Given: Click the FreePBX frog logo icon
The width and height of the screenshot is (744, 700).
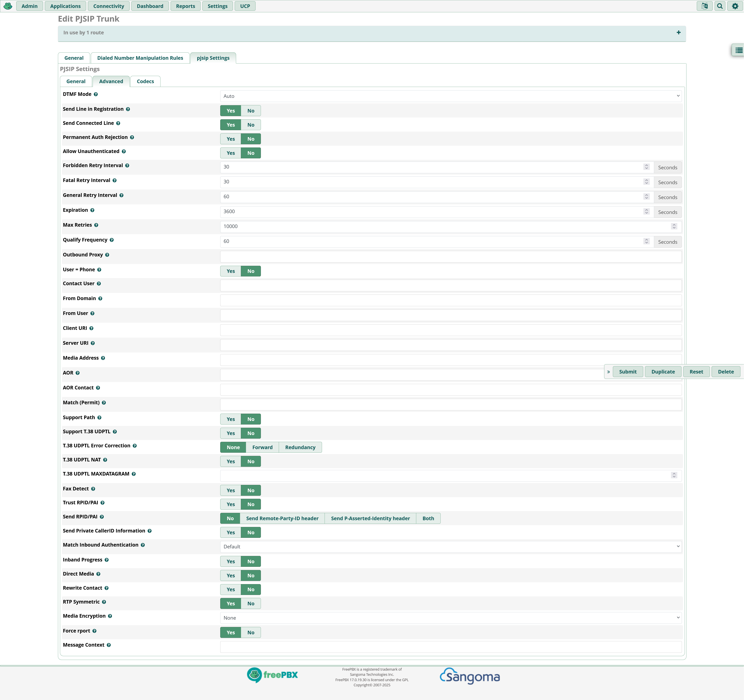Looking at the screenshot, I should [8, 6].
